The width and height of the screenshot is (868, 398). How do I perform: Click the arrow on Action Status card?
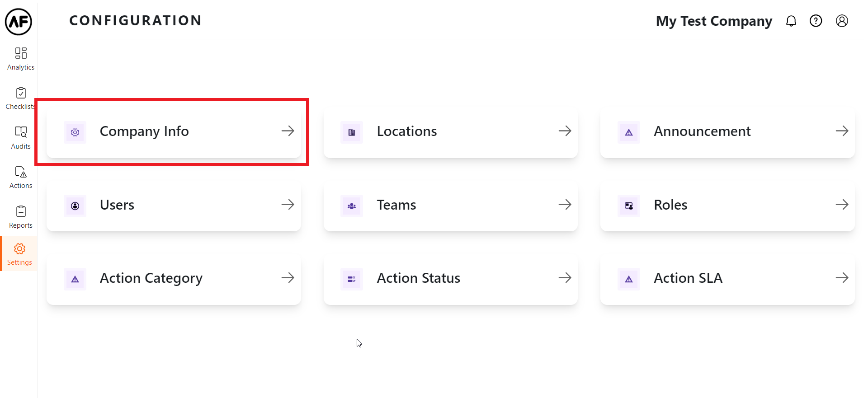(x=565, y=278)
